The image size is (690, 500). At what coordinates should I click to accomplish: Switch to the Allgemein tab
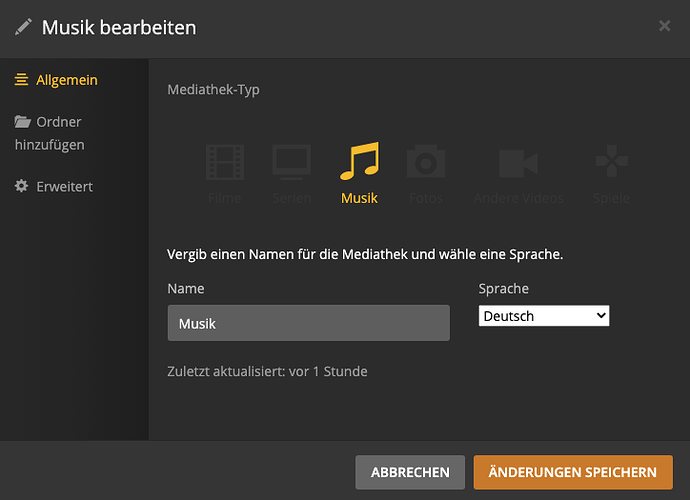click(66, 80)
